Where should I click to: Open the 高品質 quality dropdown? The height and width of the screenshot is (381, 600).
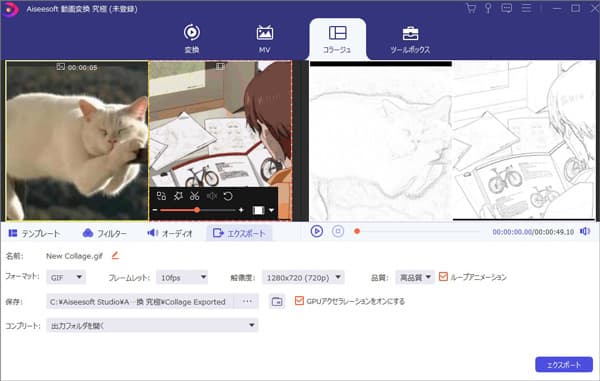tap(415, 277)
